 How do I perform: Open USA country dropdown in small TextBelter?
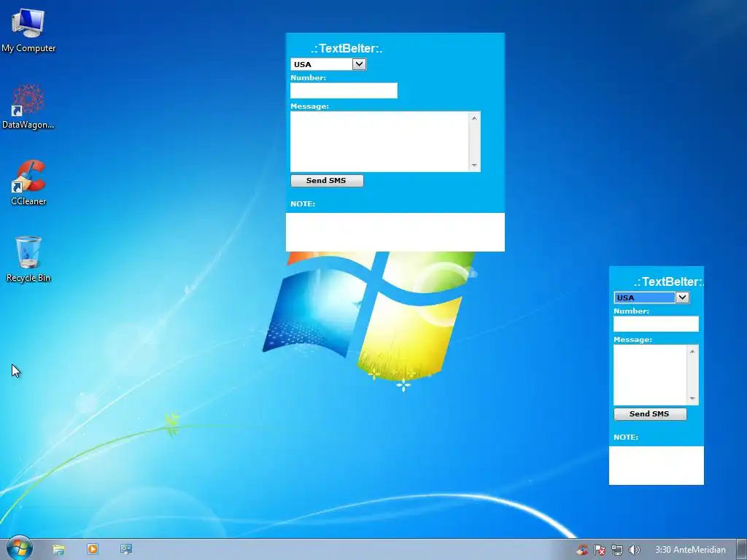pos(651,297)
